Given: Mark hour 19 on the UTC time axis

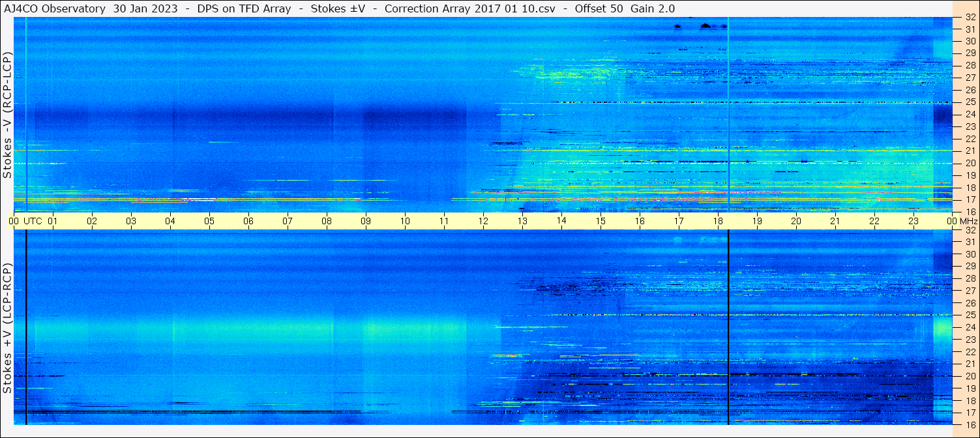Looking at the screenshot, I should [x=757, y=221].
